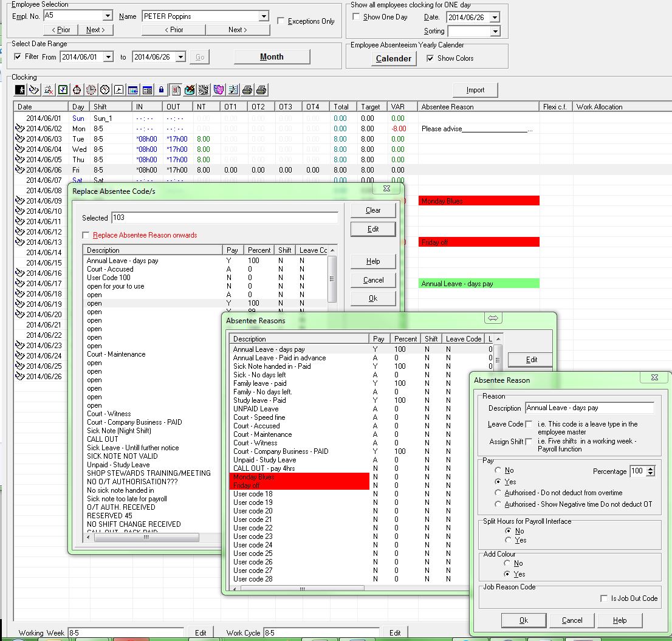The width and height of the screenshot is (672, 641).
Task: Enable the Exceptions Only checkbox
Action: [x=281, y=21]
